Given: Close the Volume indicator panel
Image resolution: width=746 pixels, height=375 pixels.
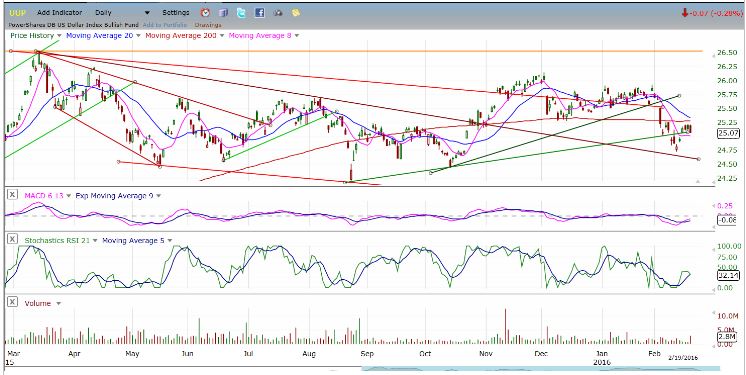Looking at the screenshot, I should pyautogui.click(x=13, y=302).
